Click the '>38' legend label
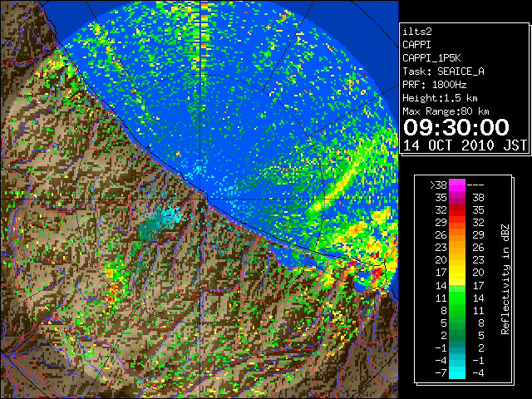532x399 pixels. tap(438, 185)
